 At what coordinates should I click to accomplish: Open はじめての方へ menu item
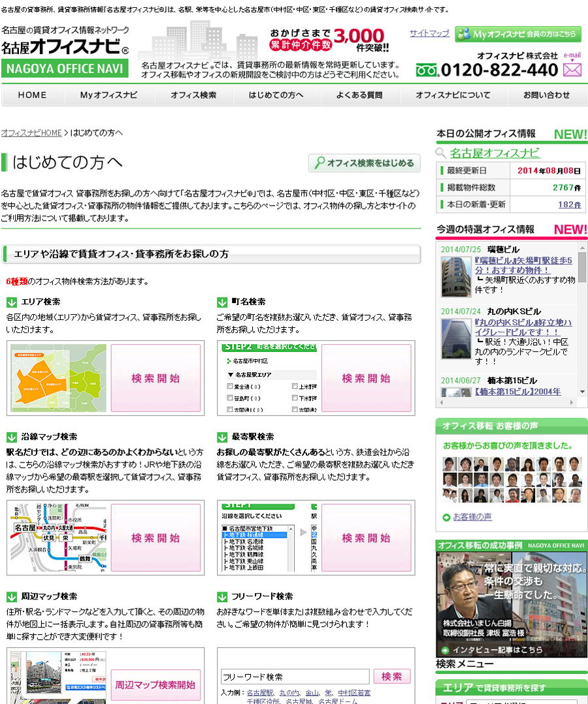coord(276,95)
